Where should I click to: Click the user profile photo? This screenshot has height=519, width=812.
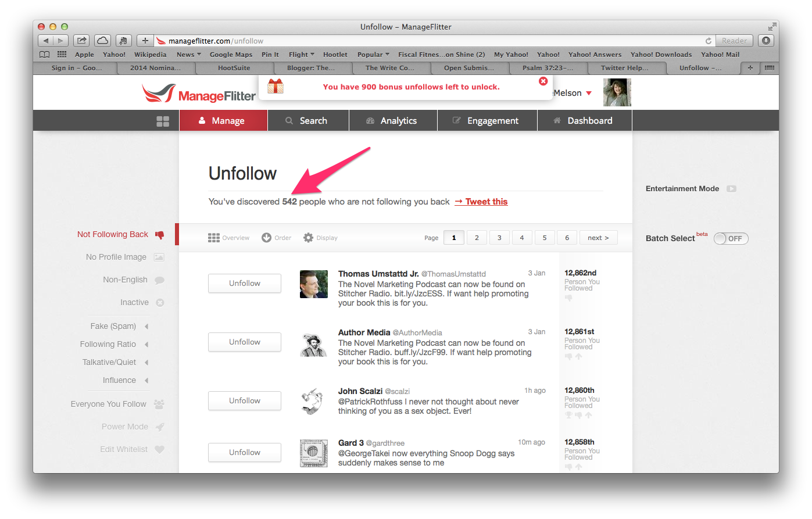click(617, 92)
